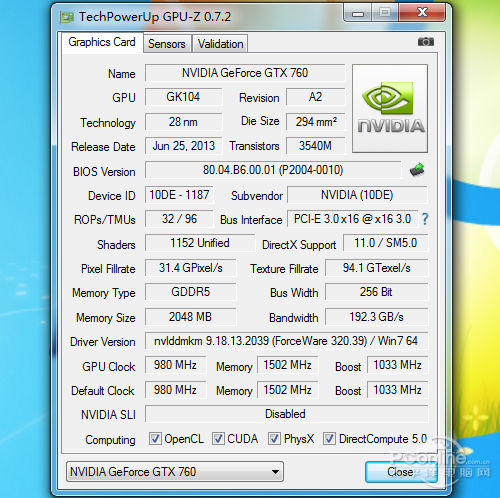Image resolution: width=500 pixels, height=498 pixels.
Task: Switch to the Sensors tab
Action: (x=167, y=44)
